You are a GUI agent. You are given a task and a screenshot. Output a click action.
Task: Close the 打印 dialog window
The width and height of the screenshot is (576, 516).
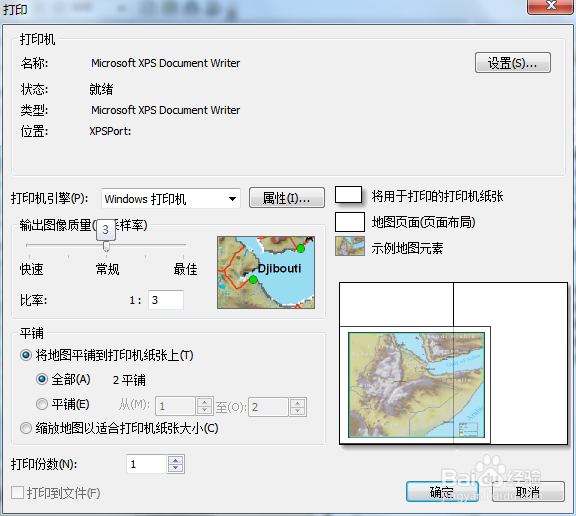click(x=551, y=6)
